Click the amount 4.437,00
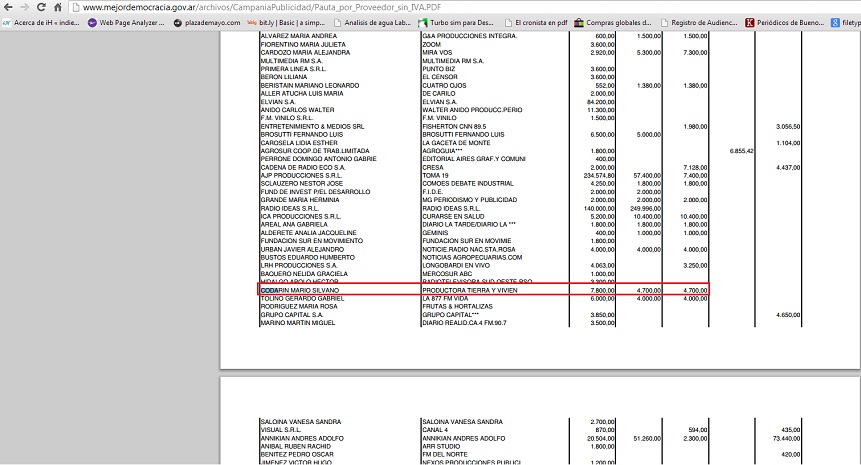This screenshot has height=465, width=861. (788, 167)
